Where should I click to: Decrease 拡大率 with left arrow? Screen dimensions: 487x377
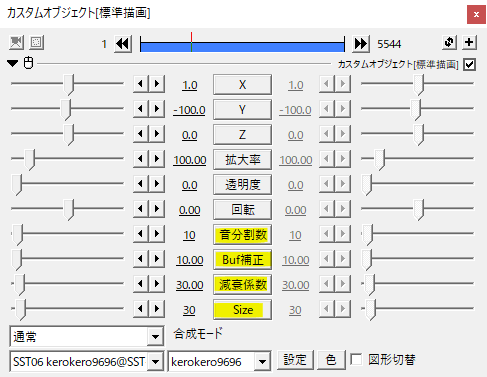[x=141, y=159]
